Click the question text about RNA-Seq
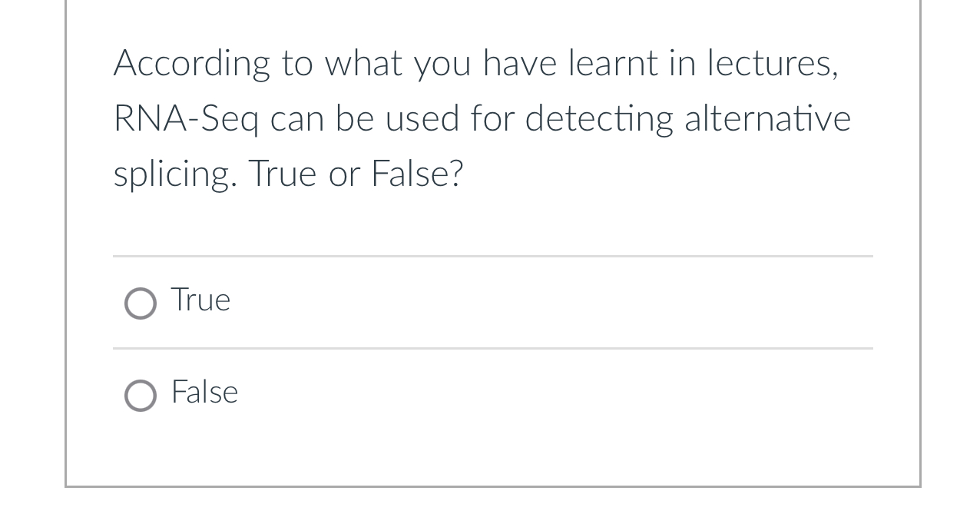Viewport: 980px width, 524px height. pos(476,118)
